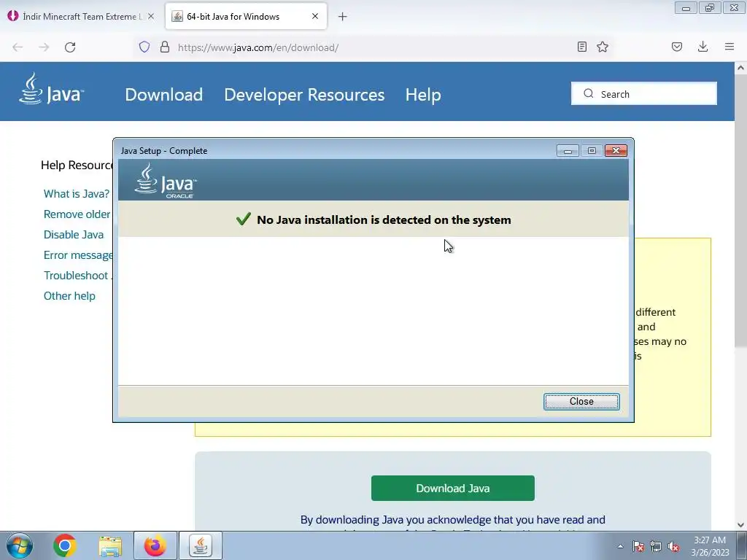Open the Help menu on Java site

coord(423,95)
